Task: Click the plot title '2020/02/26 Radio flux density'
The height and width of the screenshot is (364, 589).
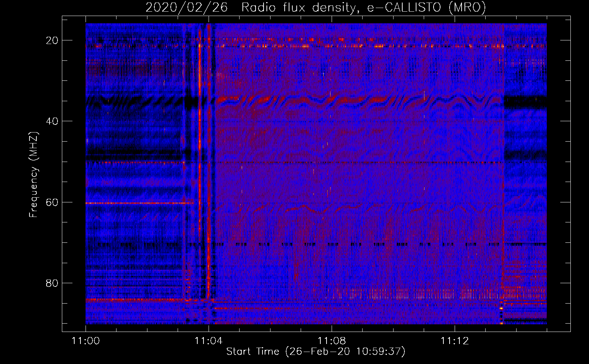Action: pos(316,7)
